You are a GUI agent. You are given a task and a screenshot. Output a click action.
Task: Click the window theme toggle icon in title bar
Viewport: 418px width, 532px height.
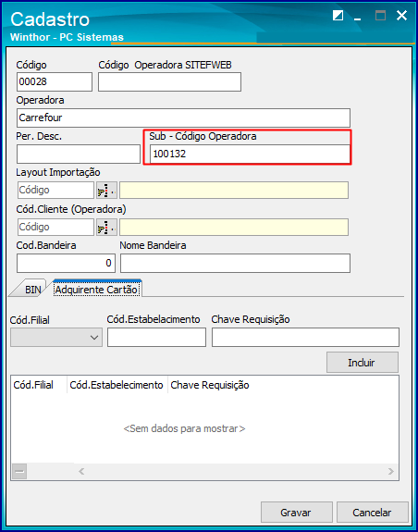point(338,16)
